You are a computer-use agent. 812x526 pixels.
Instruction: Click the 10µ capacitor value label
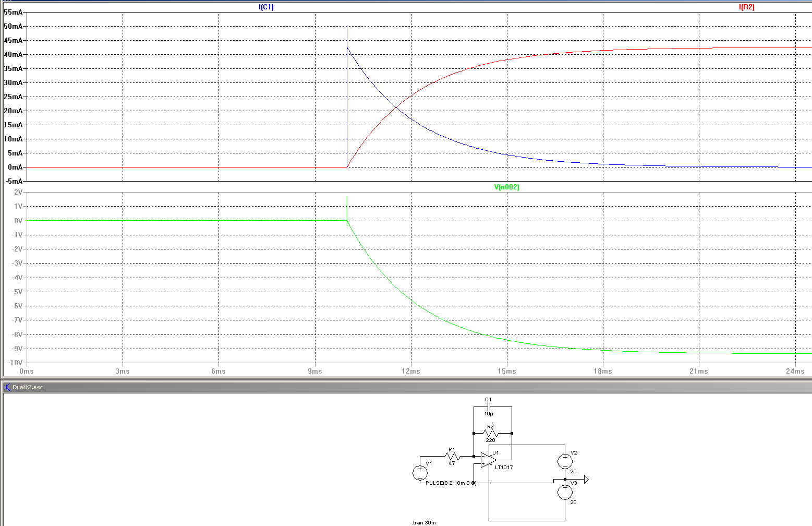point(488,414)
